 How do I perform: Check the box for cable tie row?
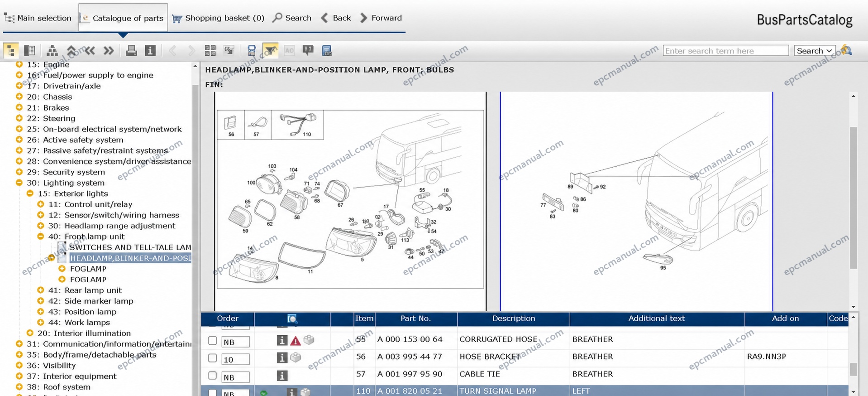[x=212, y=375]
